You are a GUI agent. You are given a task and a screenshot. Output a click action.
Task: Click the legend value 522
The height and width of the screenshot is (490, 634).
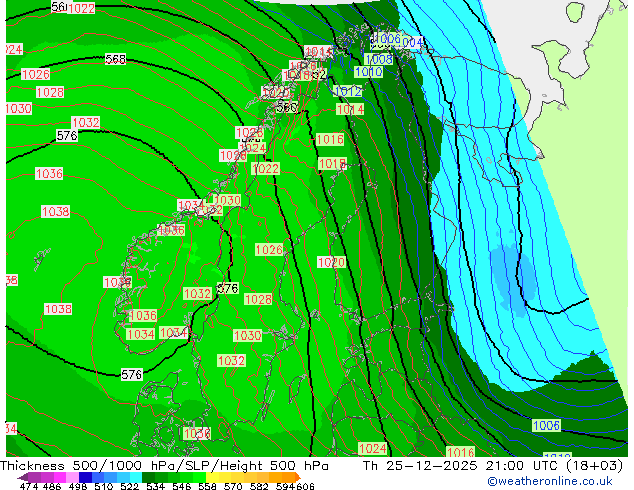click(x=129, y=486)
